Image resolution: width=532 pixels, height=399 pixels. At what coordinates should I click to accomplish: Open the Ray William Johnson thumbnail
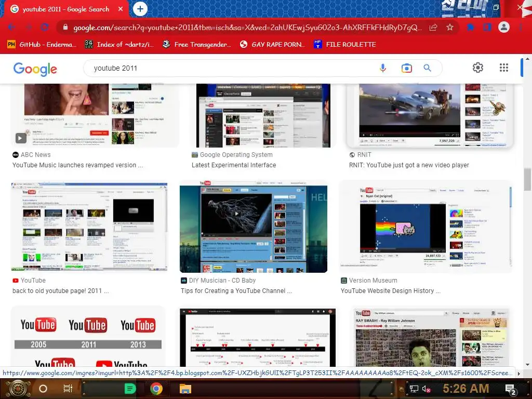tap(431, 337)
